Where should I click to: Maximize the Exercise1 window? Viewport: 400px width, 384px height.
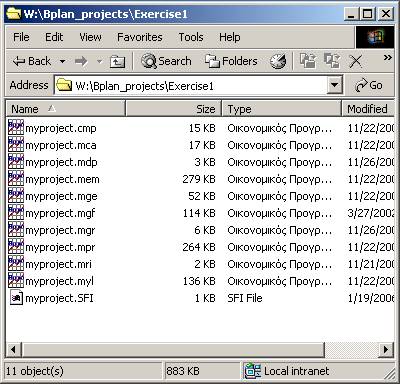(x=367, y=14)
